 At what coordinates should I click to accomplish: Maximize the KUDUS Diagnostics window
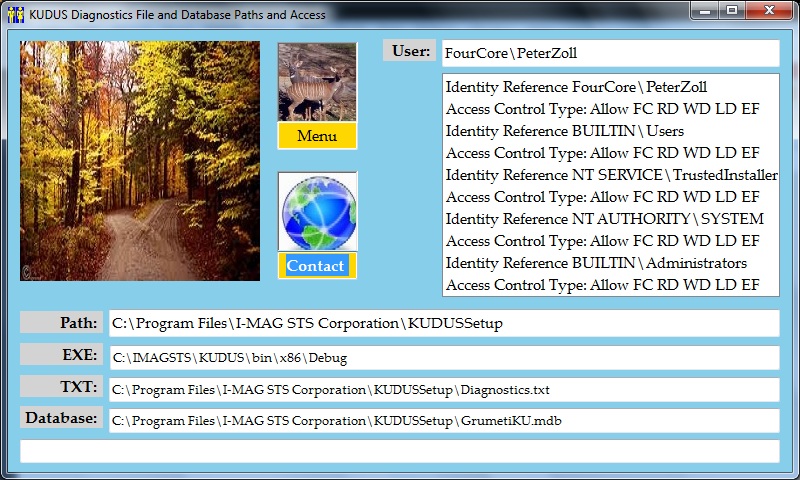coord(732,10)
